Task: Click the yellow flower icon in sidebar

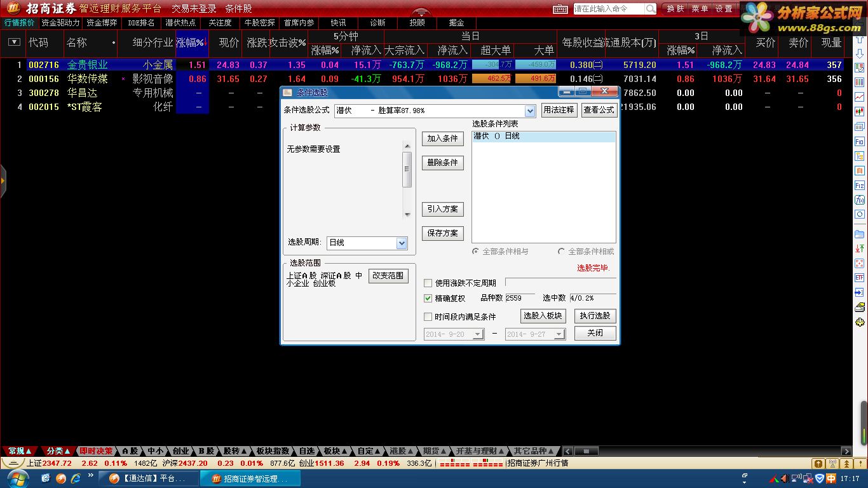Action: pyautogui.click(x=860, y=322)
